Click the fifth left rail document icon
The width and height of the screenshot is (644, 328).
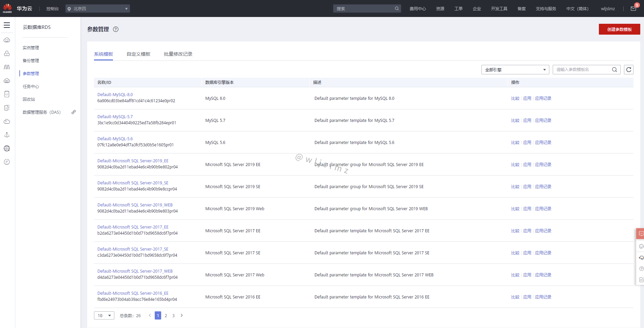pyautogui.click(x=7, y=94)
